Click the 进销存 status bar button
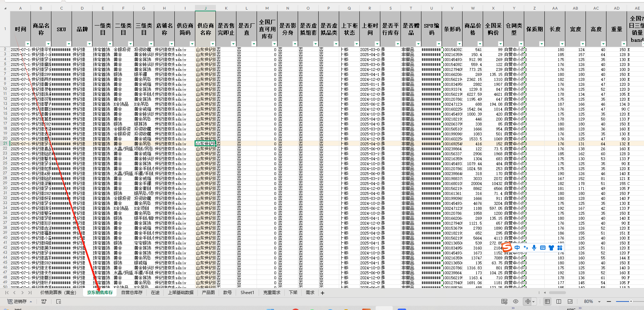Image resolution: width=644 pixels, height=310 pixels. (x=20, y=301)
